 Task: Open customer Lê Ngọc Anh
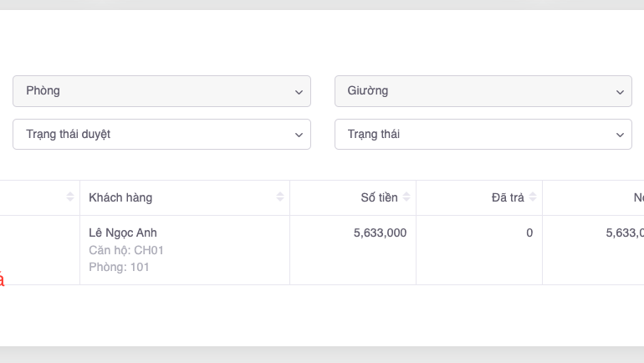click(123, 233)
